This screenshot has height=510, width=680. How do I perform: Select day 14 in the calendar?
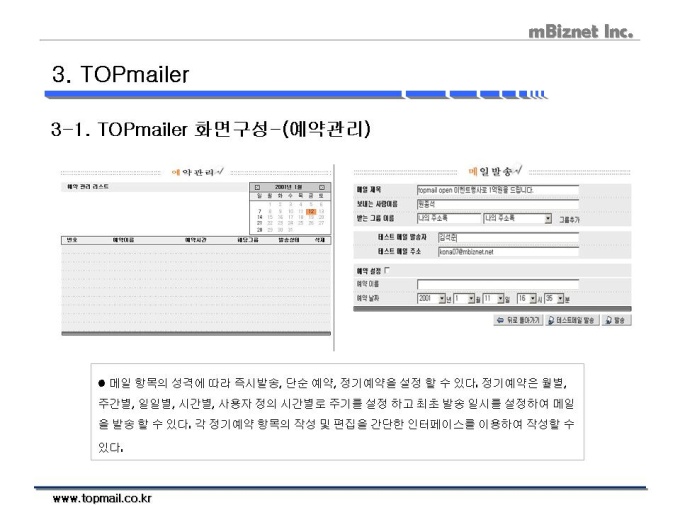point(259,217)
